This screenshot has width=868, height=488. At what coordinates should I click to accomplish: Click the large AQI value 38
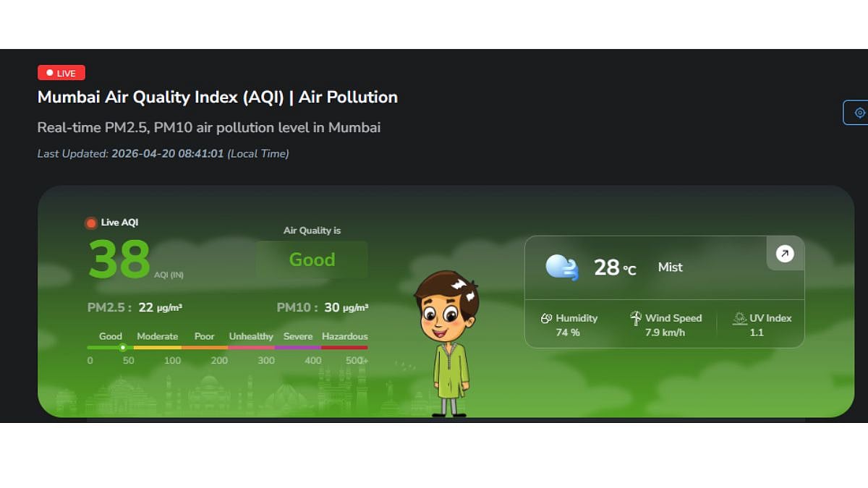coord(119,259)
